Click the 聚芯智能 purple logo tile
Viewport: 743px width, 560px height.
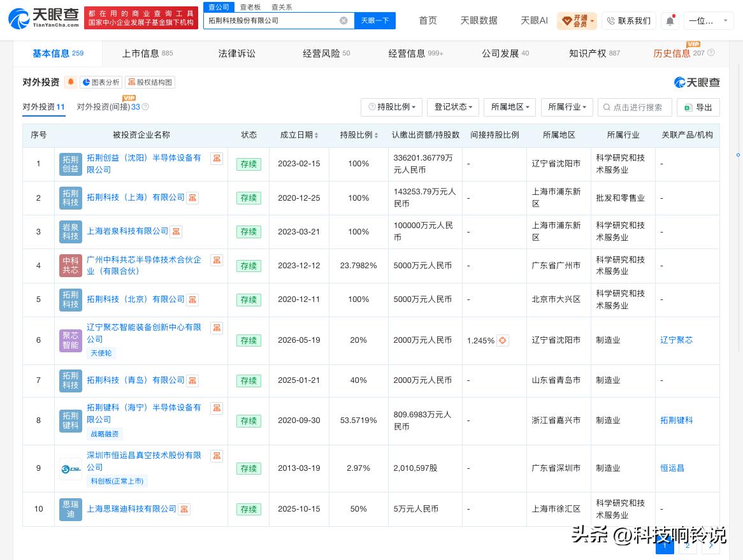(71, 340)
